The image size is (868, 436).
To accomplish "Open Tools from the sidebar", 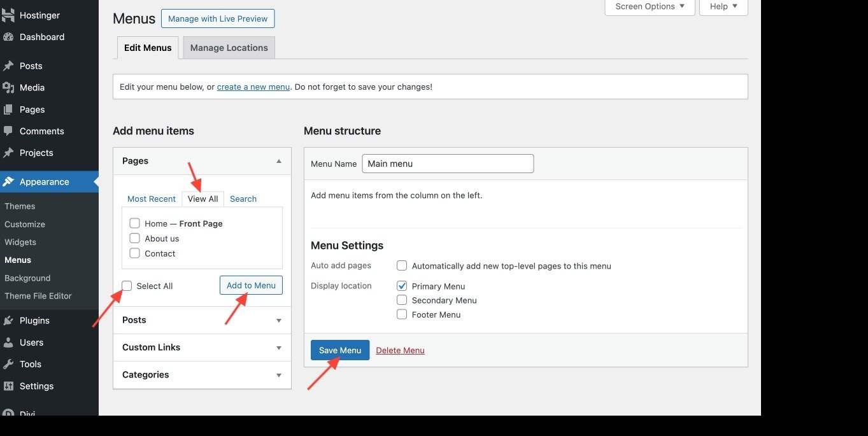I will click(29, 363).
